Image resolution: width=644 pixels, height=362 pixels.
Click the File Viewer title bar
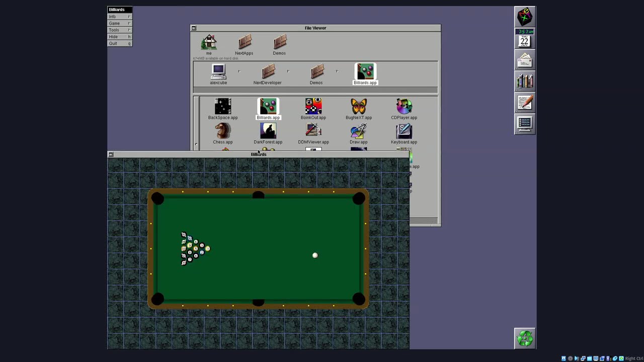tap(315, 28)
